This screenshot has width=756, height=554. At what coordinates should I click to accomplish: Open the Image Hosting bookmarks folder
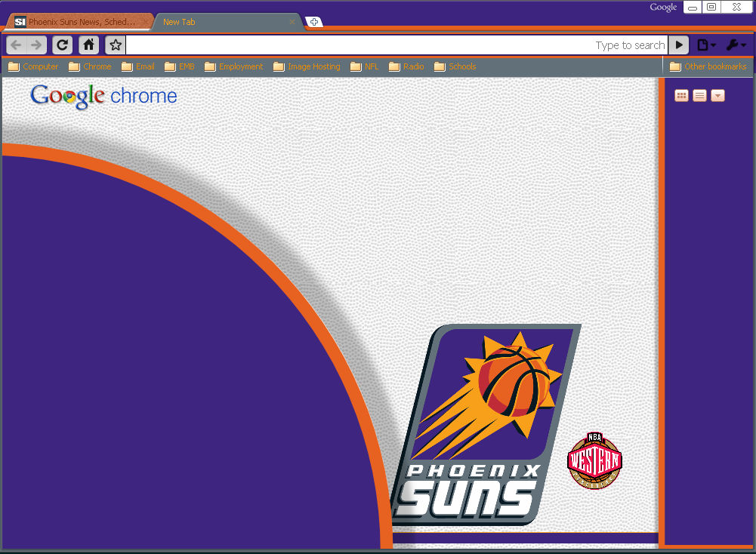pyautogui.click(x=307, y=66)
